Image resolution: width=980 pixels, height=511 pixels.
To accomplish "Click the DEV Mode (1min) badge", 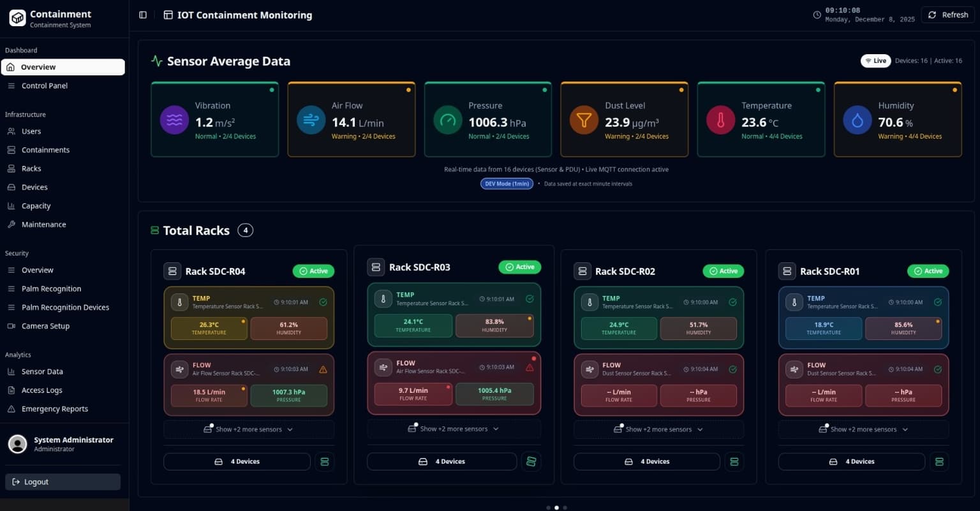I will click(506, 184).
